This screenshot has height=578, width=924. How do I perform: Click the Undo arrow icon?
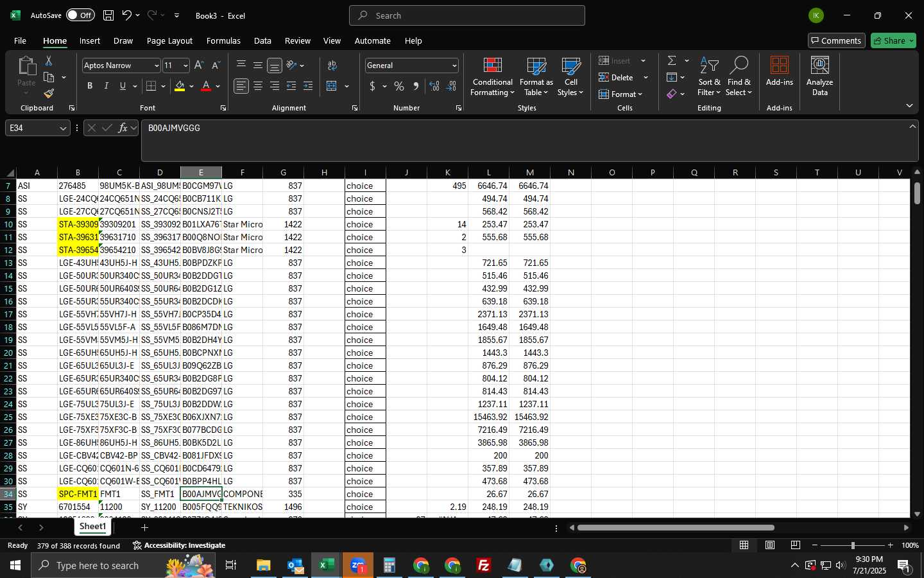click(x=127, y=15)
